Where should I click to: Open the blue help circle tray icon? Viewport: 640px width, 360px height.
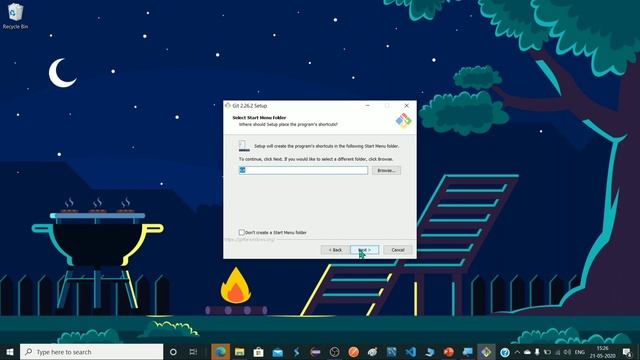tap(505, 352)
